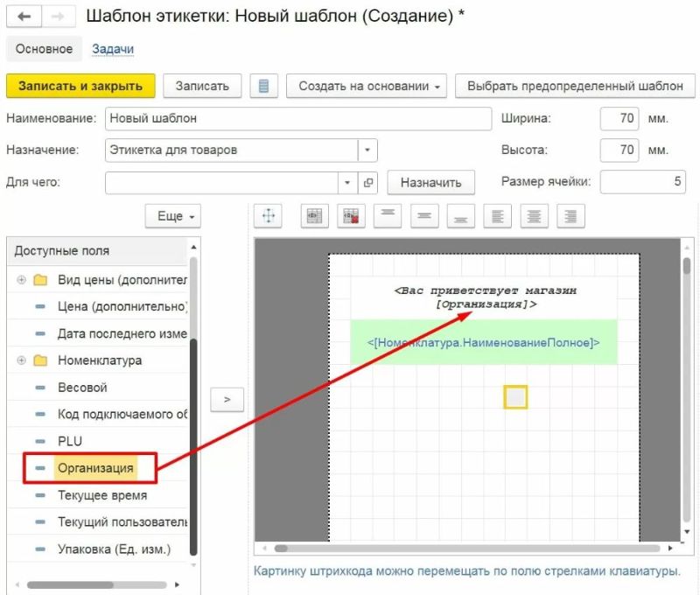Click the 'Вас приветствует магазин' label cell
Image resolution: width=700 pixels, height=595 pixels.
[485, 297]
